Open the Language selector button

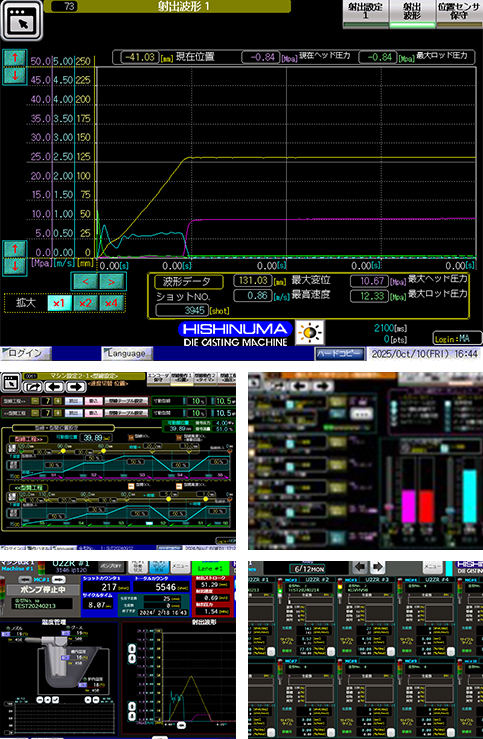tap(127, 353)
